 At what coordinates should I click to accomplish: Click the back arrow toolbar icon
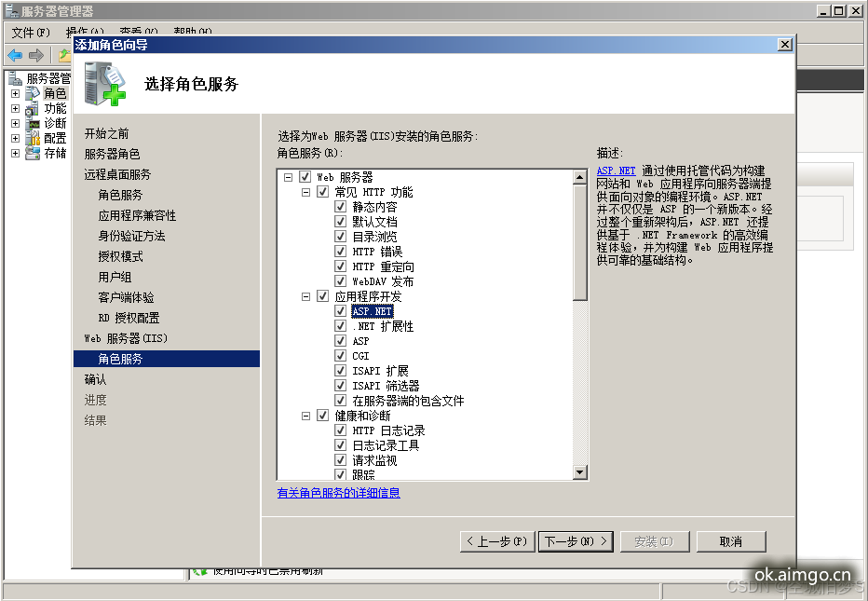tap(16, 55)
